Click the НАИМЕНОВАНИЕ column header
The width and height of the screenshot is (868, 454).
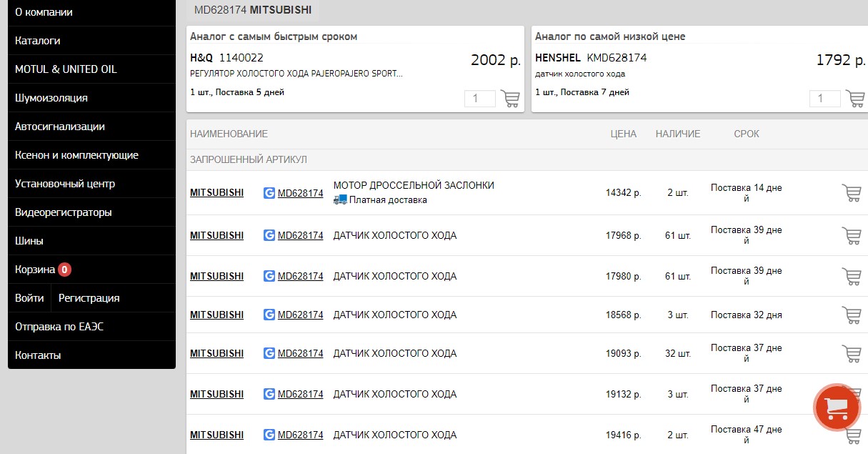click(x=229, y=134)
